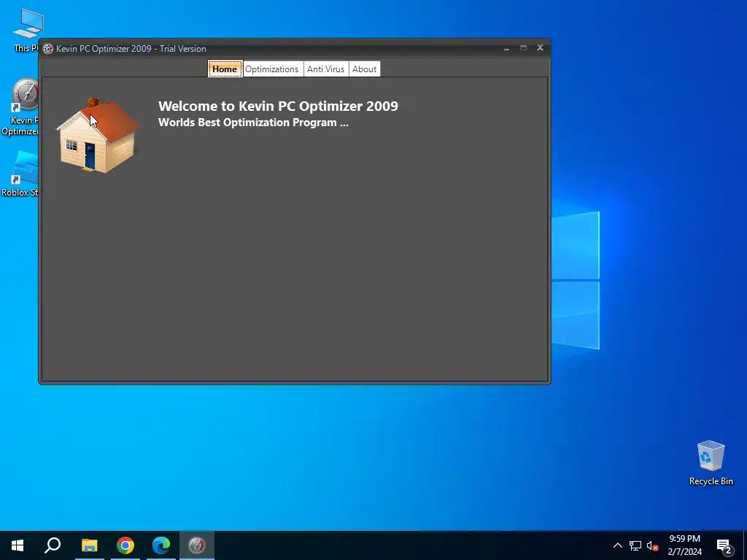
Task: Switch to the Home tab
Action: point(225,69)
